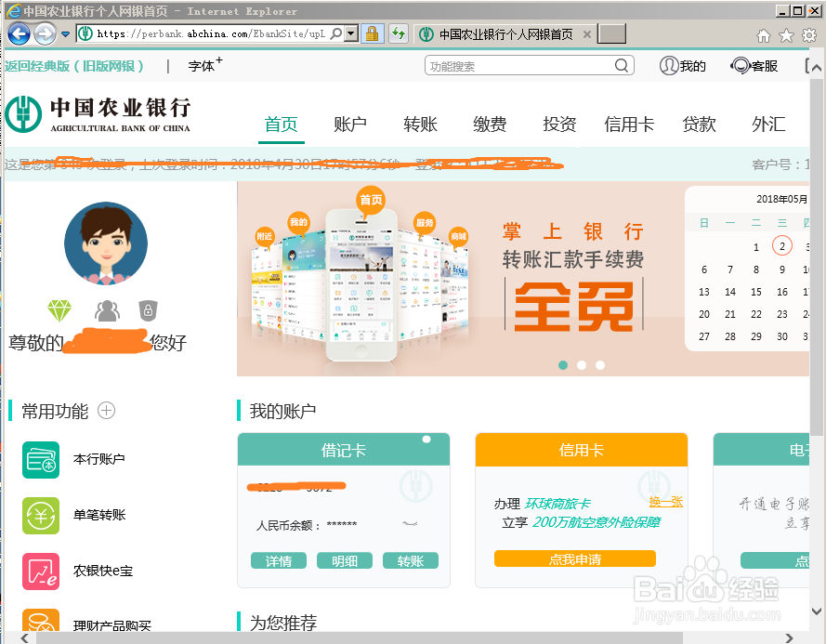Select calendar date 28

tap(730, 336)
